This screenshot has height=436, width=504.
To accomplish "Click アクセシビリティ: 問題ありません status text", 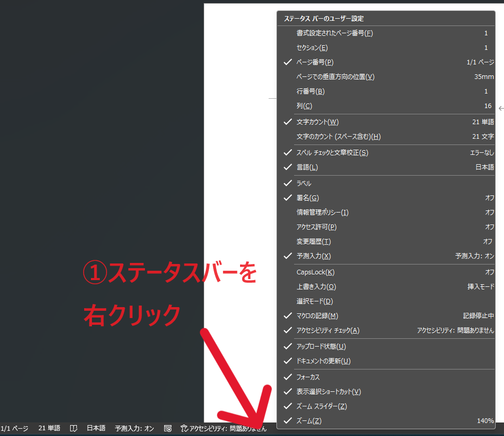I will [228, 428].
